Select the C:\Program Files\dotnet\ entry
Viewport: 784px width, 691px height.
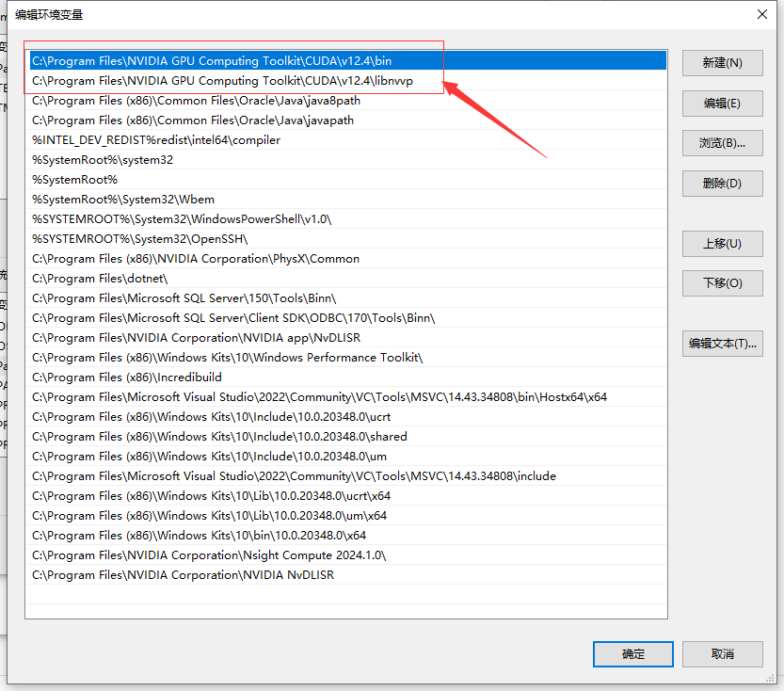pos(100,279)
